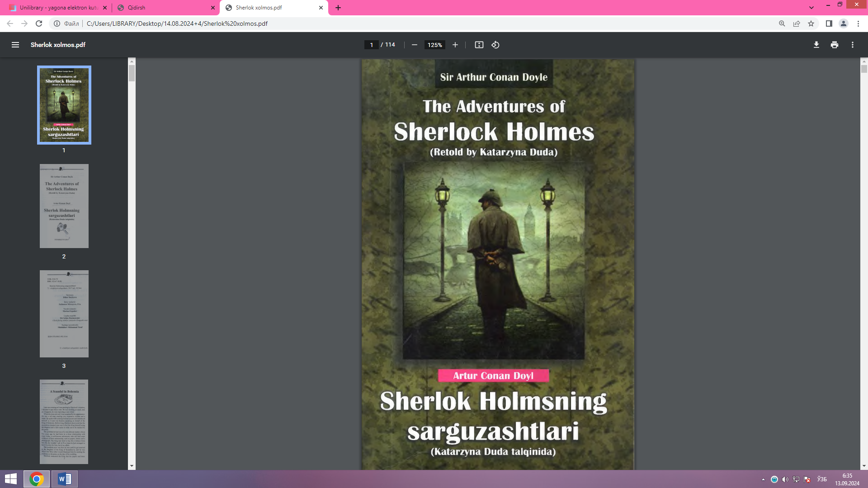The image size is (868, 488).
Task: Click the Chrome taskbar icon
Action: pyautogui.click(x=37, y=479)
